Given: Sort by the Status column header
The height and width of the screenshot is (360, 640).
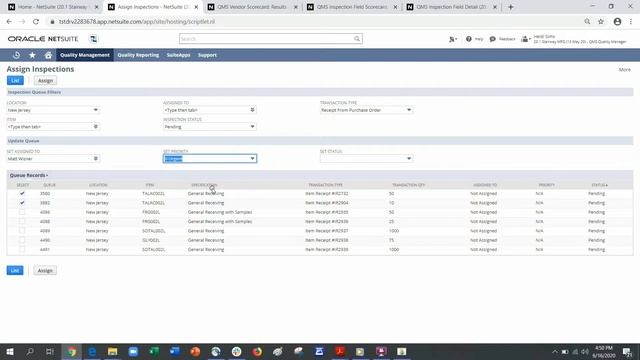Looking at the screenshot, I should [599, 185].
